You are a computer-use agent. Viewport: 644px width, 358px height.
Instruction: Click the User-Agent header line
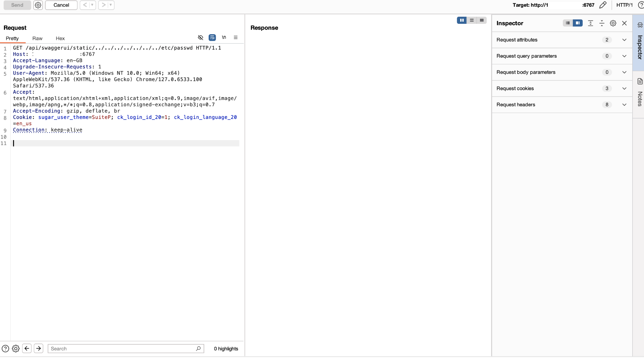point(108,79)
